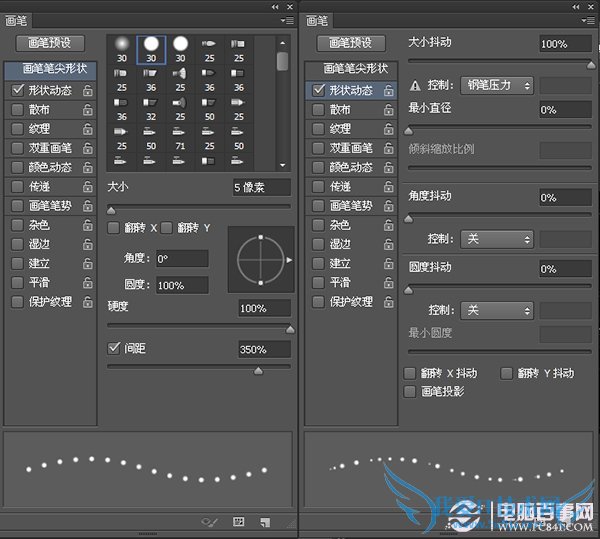Click lock icon beside 纹理 in left panel
The height and width of the screenshot is (539, 600).
pyautogui.click(x=88, y=129)
